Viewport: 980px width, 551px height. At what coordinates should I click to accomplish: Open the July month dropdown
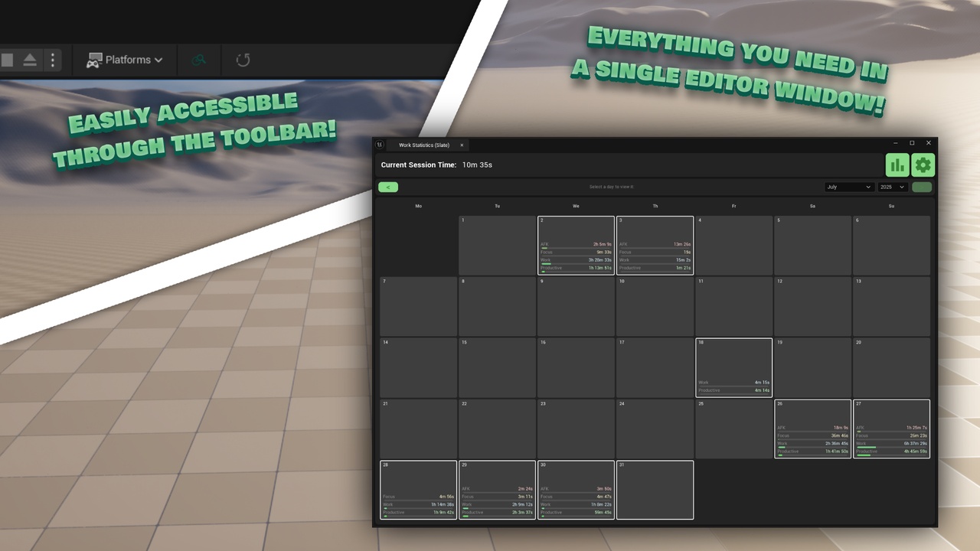pyautogui.click(x=849, y=187)
